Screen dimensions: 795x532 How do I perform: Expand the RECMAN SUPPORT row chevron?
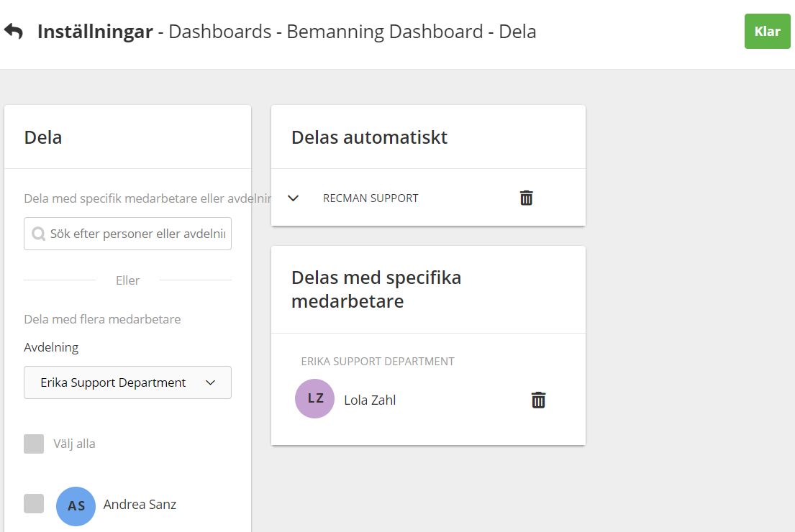click(x=293, y=198)
